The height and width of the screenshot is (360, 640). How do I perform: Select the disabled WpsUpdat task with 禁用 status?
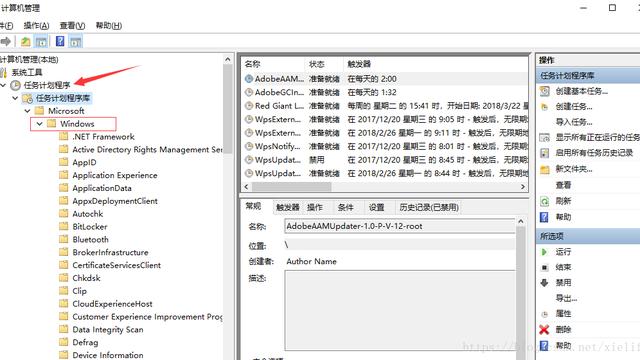[385, 160]
